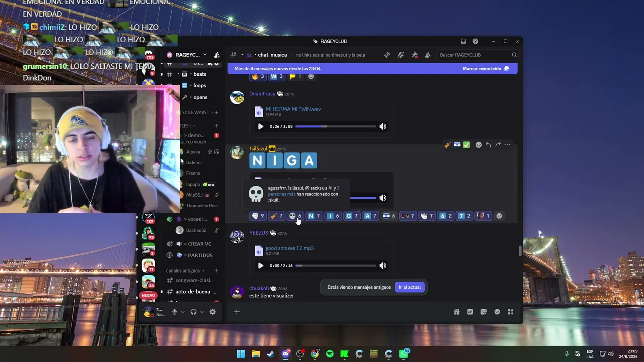This screenshot has height=362, width=644.
Task: Toggle the G letter reaction
Action: pos(352,216)
